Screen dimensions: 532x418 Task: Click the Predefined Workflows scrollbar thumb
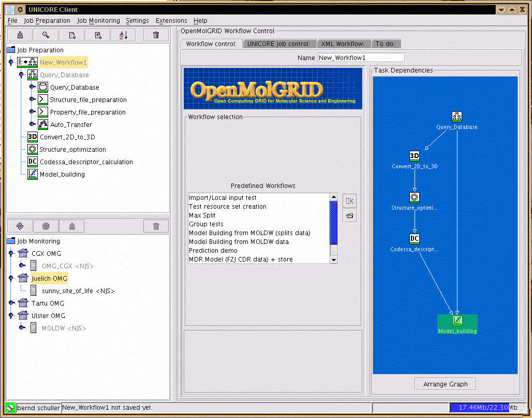[x=333, y=223]
